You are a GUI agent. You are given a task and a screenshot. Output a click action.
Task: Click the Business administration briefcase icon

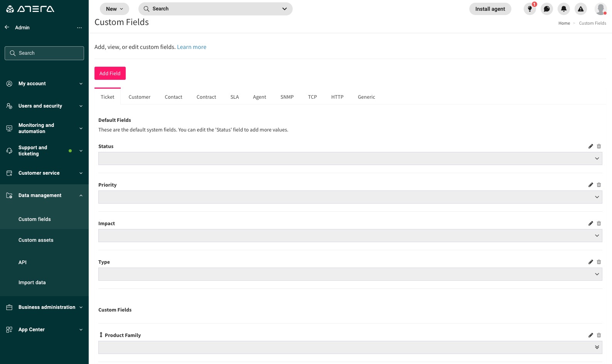9,307
